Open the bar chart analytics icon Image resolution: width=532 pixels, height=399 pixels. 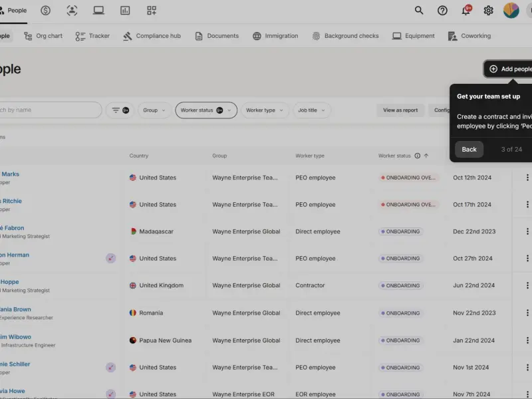tap(125, 11)
